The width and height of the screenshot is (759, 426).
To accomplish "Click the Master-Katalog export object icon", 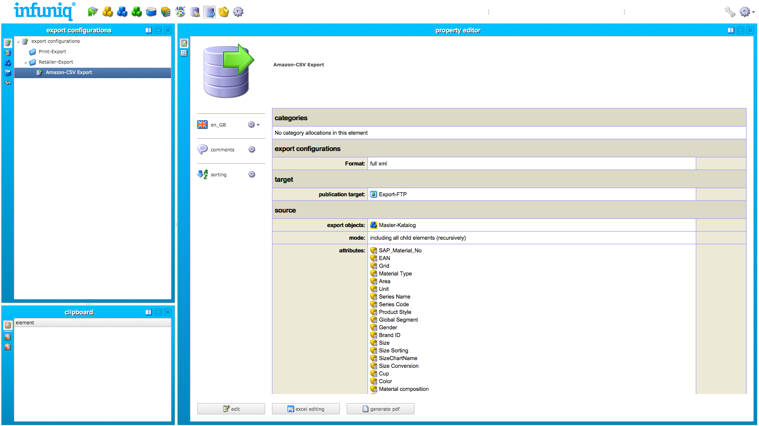I will [x=374, y=226].
